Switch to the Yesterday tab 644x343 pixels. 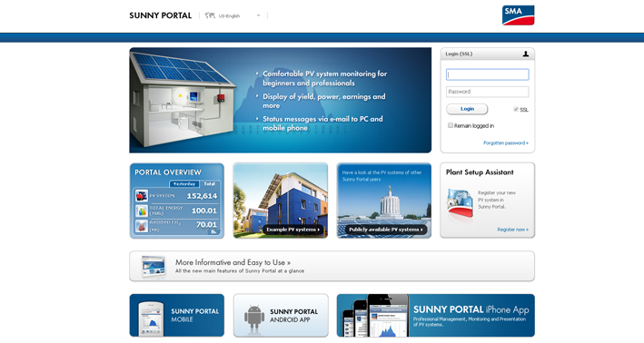[184, 184]
